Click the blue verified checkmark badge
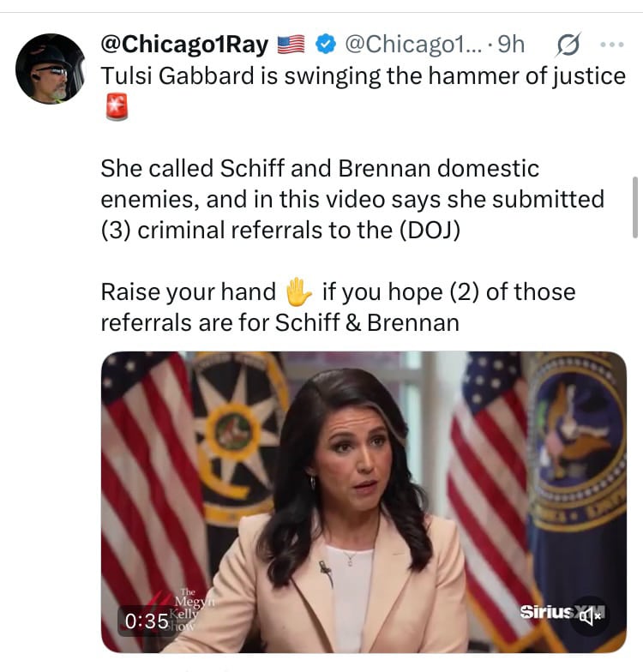The height and width of the screenshot is (672, 643). (325, 43)
